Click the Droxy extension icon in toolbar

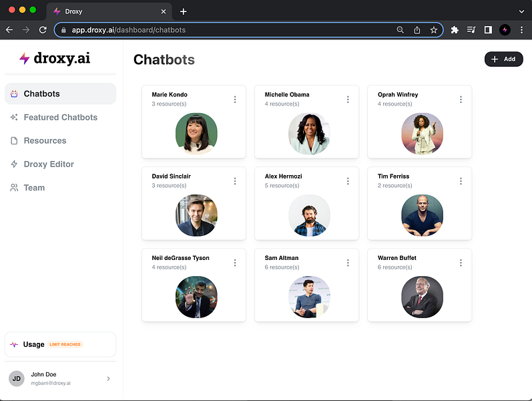click(505, 30)
